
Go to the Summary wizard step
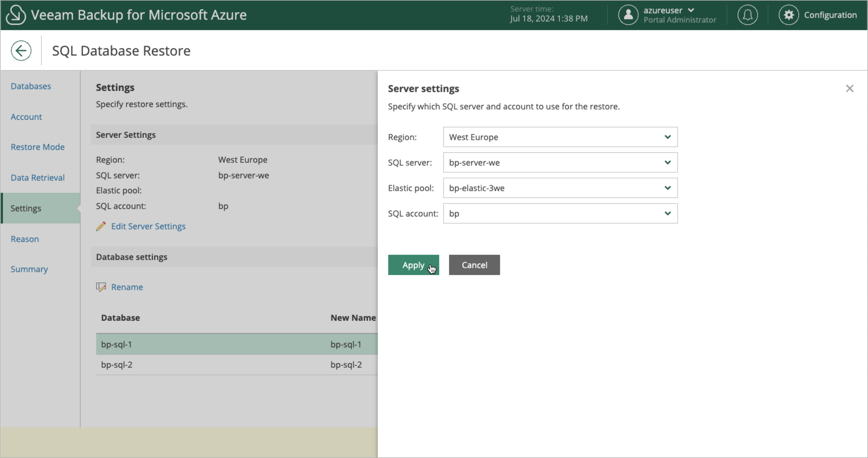tap(29, 269)
